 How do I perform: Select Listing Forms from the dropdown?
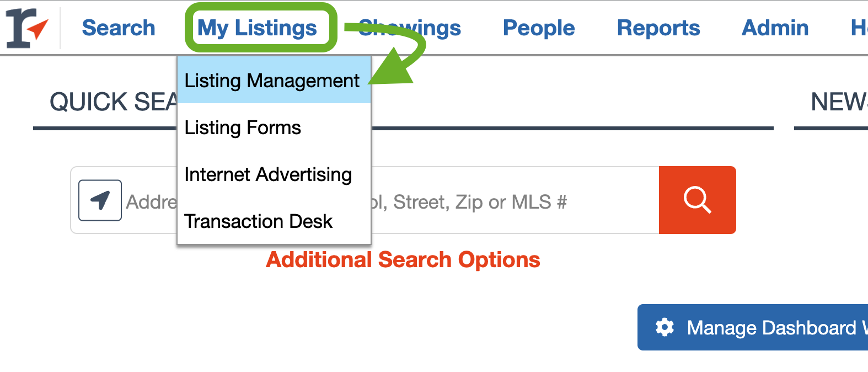(243, 127)
